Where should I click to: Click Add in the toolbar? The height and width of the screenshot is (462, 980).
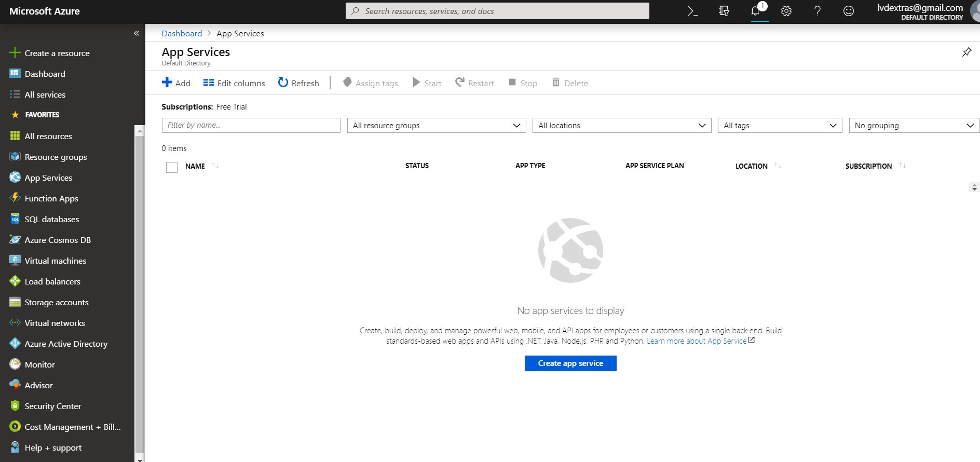click(x=176, y=83)
